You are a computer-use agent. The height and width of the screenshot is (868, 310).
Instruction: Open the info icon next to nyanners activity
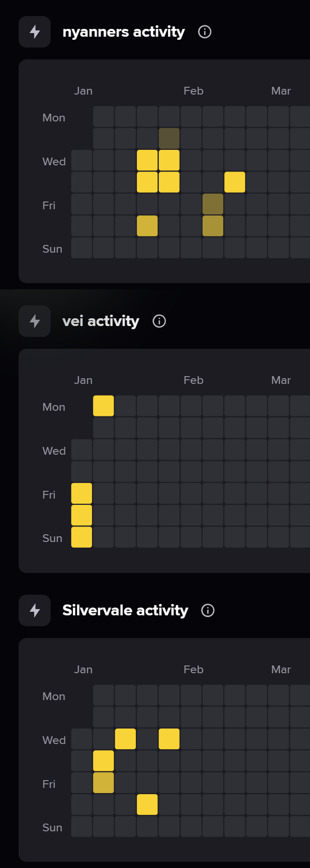(x=205, y=32)
